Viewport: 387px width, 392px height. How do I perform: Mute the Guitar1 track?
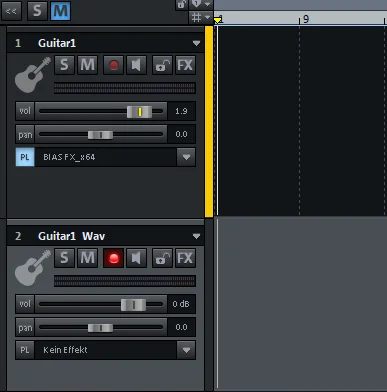click(87, 65)
